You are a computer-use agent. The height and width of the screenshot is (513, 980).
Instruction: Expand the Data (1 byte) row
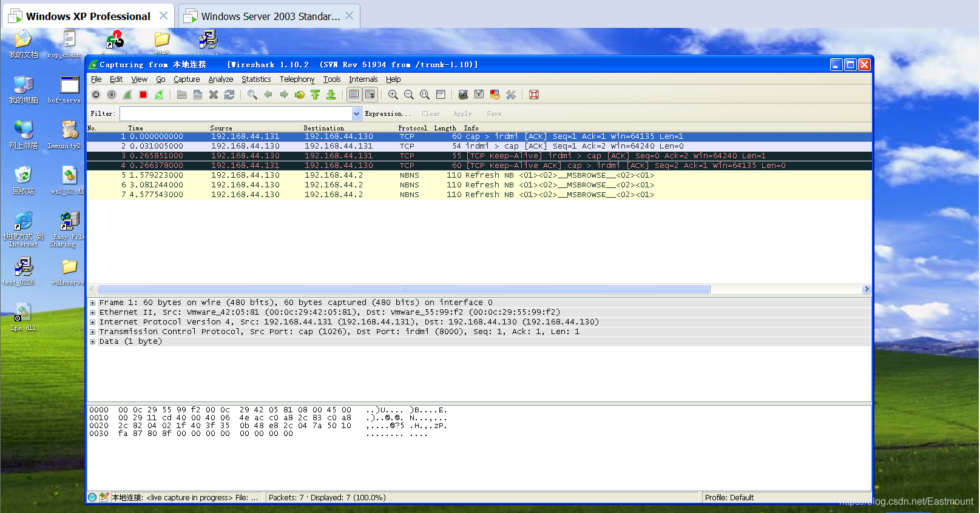click(x=93, y=341)
